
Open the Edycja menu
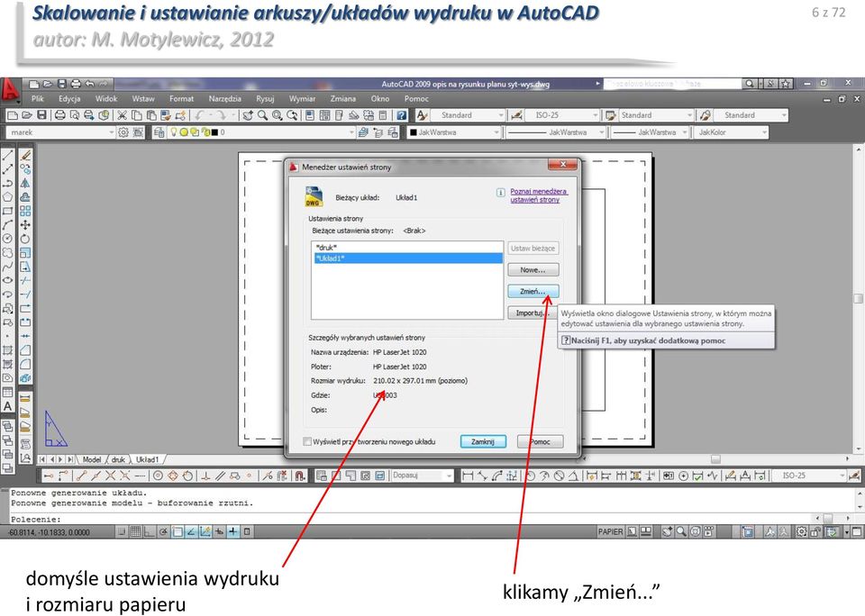point(69,99)
